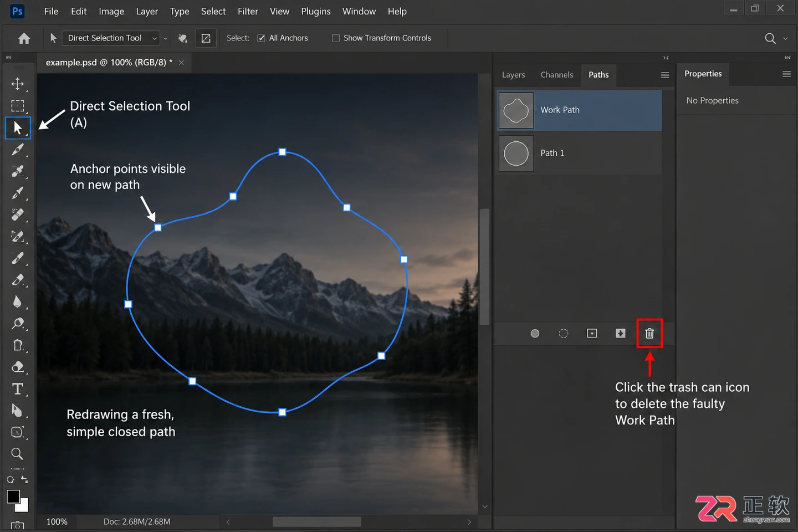Collapse the Paths panel group arrows
Screen dimensions: 798x532
tap(666, 58)
